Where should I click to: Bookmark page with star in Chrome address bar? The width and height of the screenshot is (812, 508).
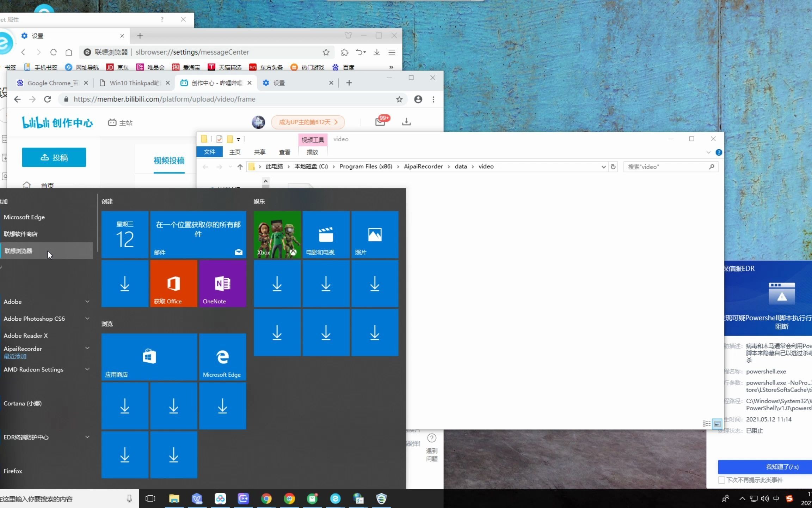click(399, 99)
